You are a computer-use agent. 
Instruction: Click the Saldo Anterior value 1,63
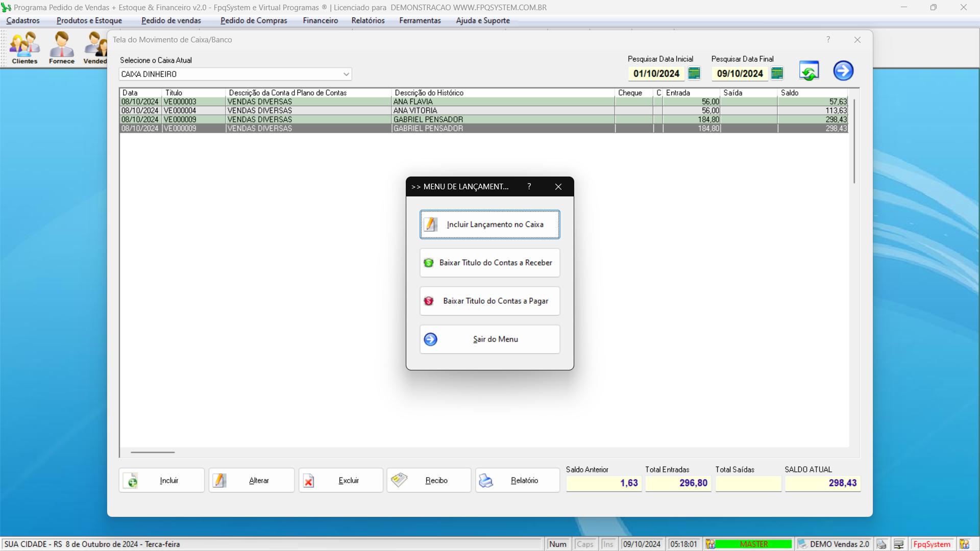pos(604,483)
